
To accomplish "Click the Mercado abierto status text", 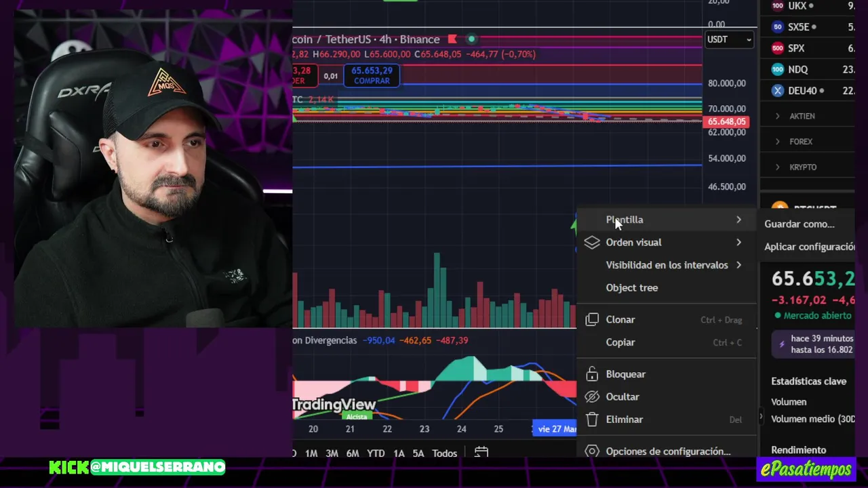I will tap(817, 316).
